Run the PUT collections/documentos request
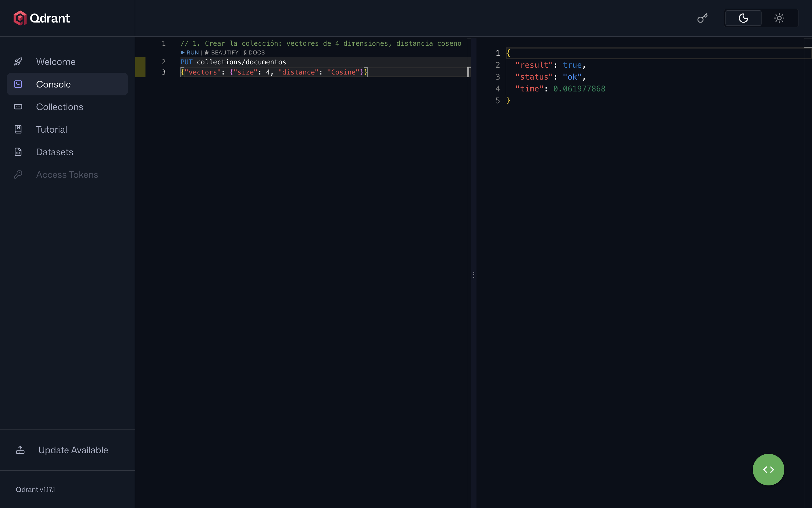812x508 pixels. (x=190, y=52)
